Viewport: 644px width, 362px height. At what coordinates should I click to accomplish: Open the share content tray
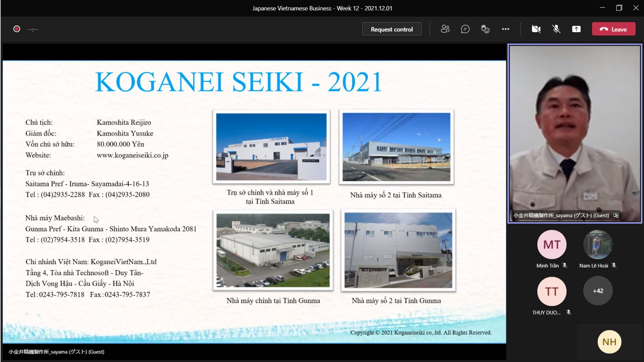click(x=576, y=29)
